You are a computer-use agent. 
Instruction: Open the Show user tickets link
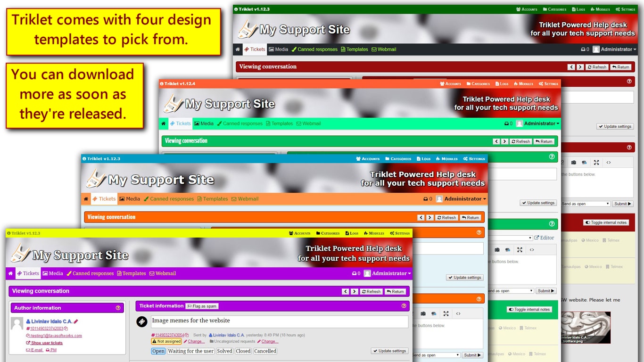click(x=46, y=343)
